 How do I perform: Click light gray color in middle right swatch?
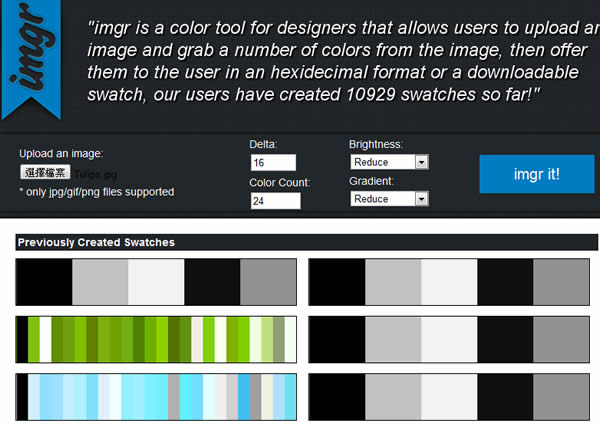pos(393,340)
